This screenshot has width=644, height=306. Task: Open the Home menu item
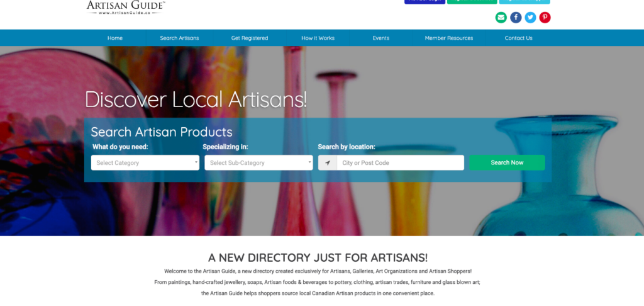115,38
